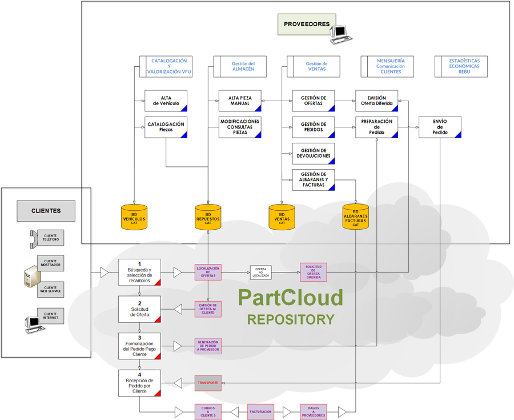Viewport: 514px width, 420px height.
Task: Select the ESTADÍSTICAS ECONÓMICAS REBU module
Action: click(461, 66)
